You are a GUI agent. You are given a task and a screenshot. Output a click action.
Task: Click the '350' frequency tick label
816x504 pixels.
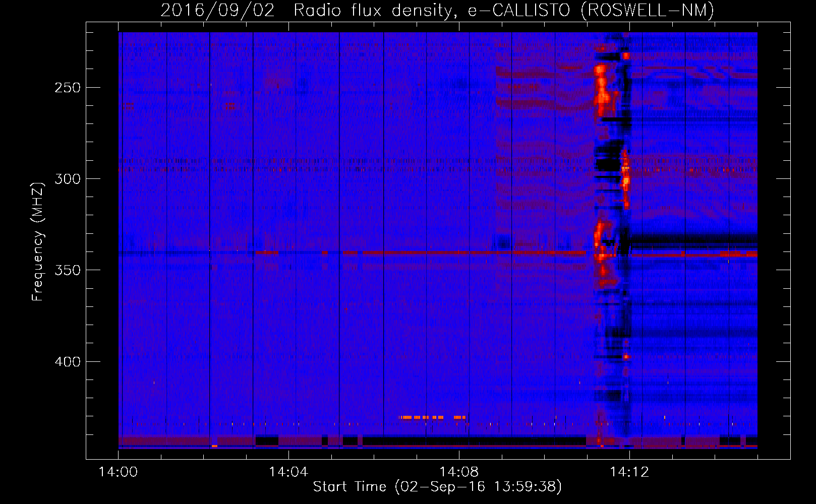68,270
